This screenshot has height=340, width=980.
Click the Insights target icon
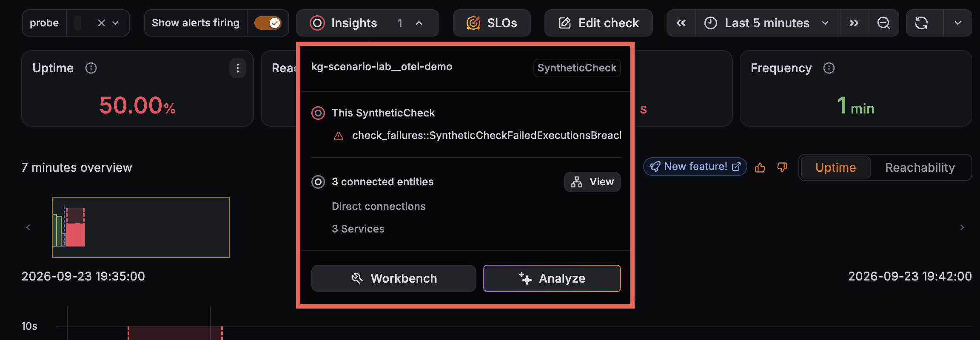click(x=317, y=23)
